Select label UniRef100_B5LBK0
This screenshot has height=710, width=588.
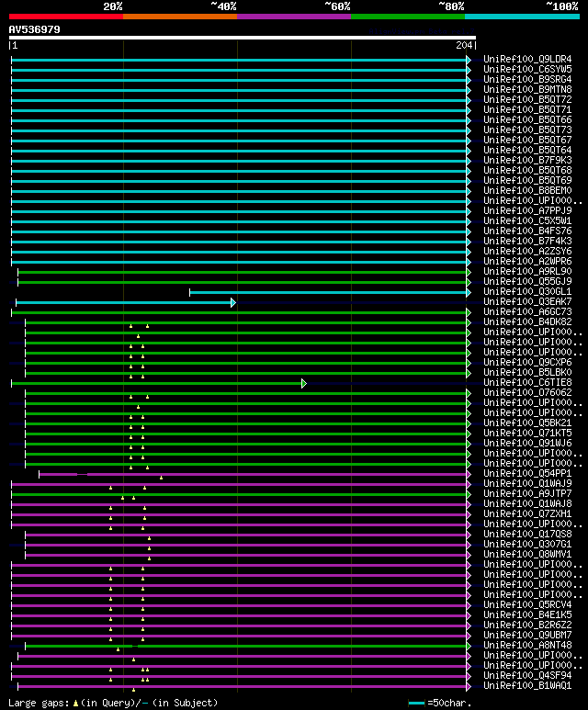pos(527,373)
